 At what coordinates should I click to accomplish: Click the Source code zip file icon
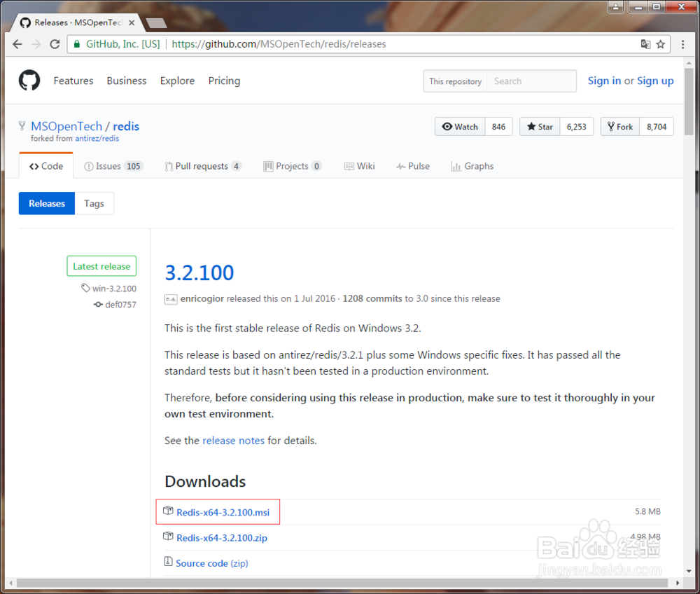pyautogui.click(x=168, y=561)
